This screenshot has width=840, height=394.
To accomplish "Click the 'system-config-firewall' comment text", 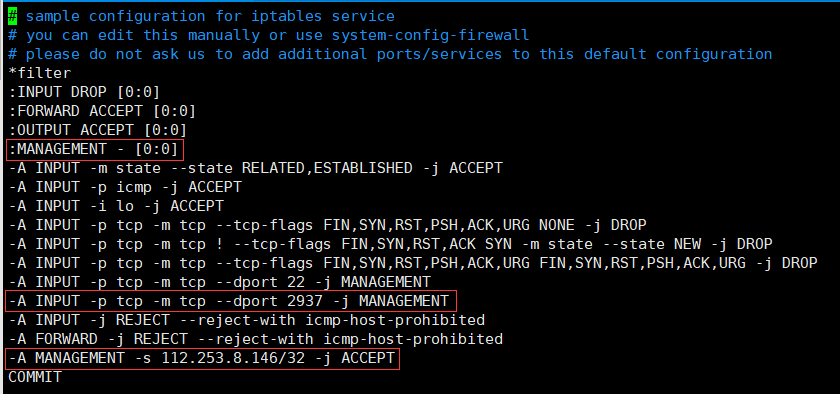I will pyautogui.click(x=430, y=35).
